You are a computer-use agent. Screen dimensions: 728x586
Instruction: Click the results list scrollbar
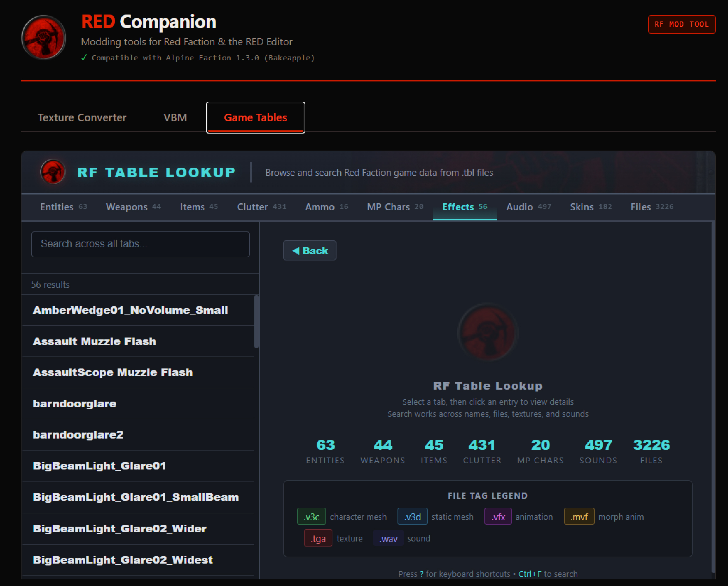[x=256, y=321]
